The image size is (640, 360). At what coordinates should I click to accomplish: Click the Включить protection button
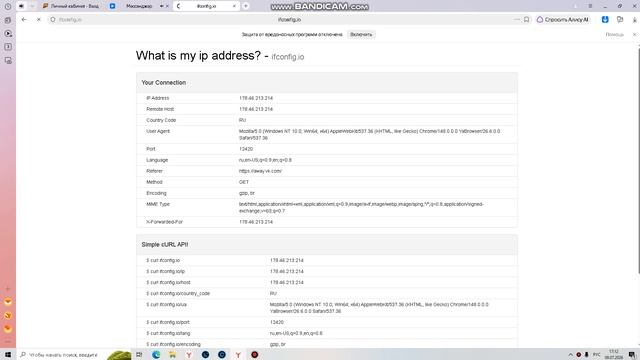(361, 35)
